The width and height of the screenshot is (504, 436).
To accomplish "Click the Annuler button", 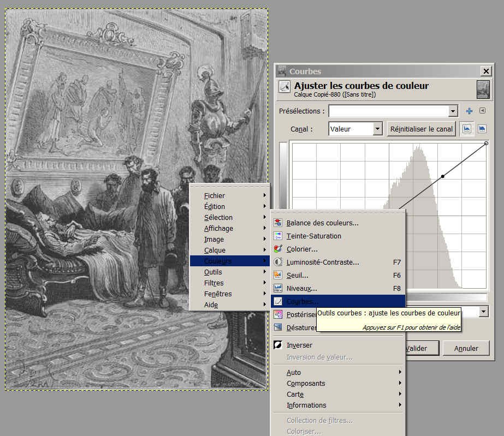I will (466, 348).
